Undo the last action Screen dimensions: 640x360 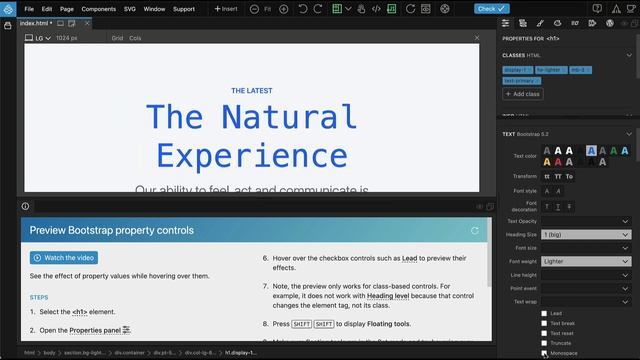(x=302, y=9)
